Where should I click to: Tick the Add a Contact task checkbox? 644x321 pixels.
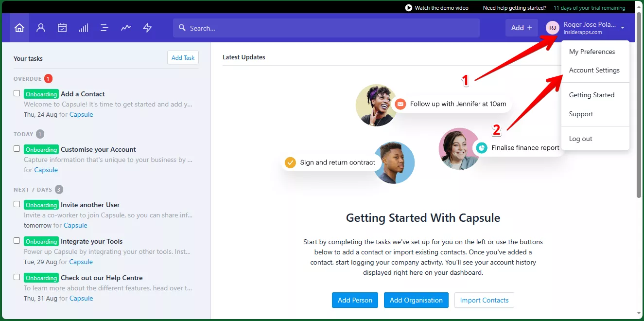tap(17, 93)
